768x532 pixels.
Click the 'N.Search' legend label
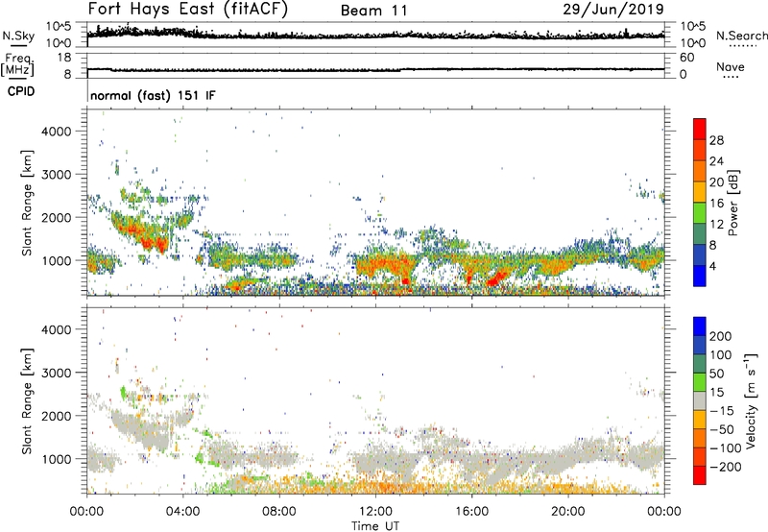pos(741,36)
